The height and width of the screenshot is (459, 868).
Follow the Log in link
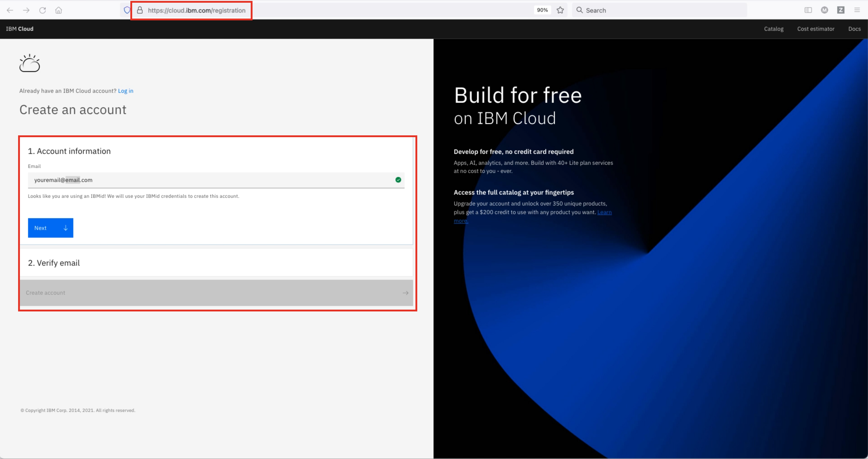pyautogui.click(x=125, y=91)
